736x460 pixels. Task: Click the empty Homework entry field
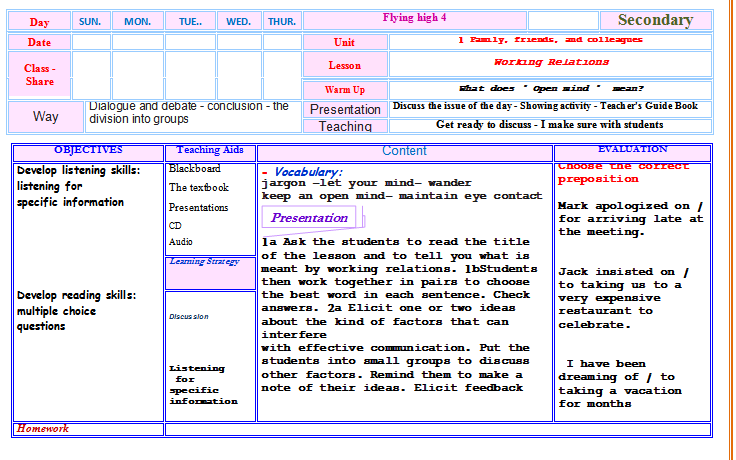click(438, 429)
